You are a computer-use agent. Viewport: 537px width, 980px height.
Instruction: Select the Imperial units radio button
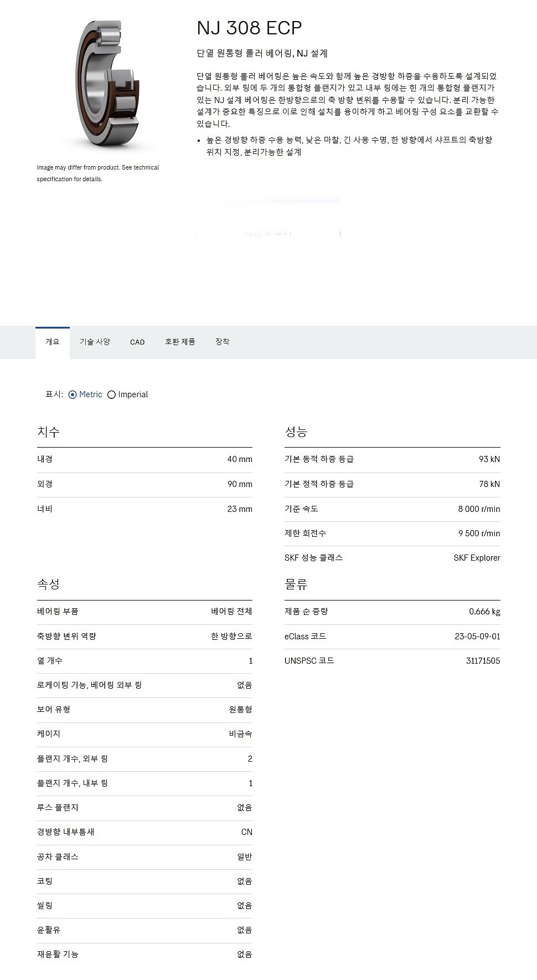coord(111,394)
